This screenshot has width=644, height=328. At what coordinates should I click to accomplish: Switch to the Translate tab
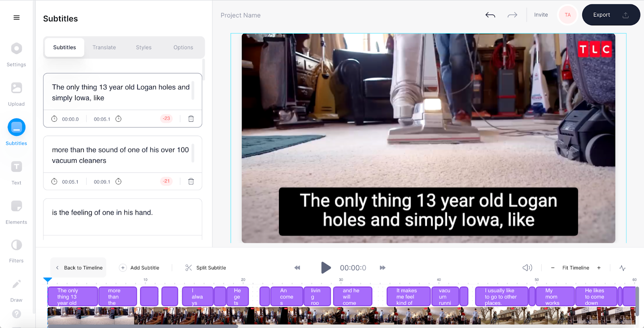(x=104, y=47)
